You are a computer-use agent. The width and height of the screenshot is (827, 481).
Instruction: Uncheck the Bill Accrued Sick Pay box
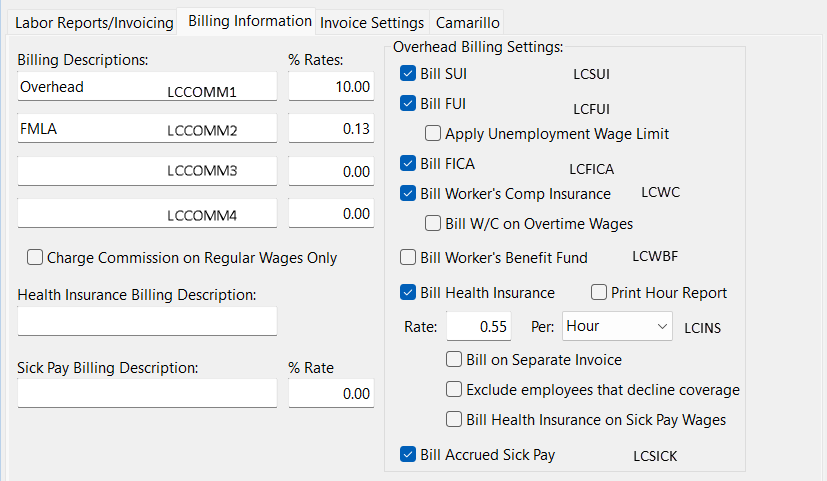click(408, 455)
